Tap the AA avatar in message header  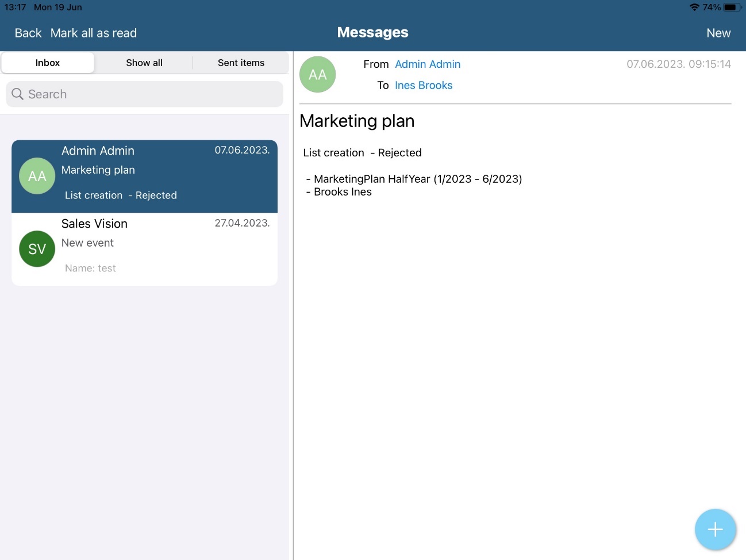click(x=317, y=75)
